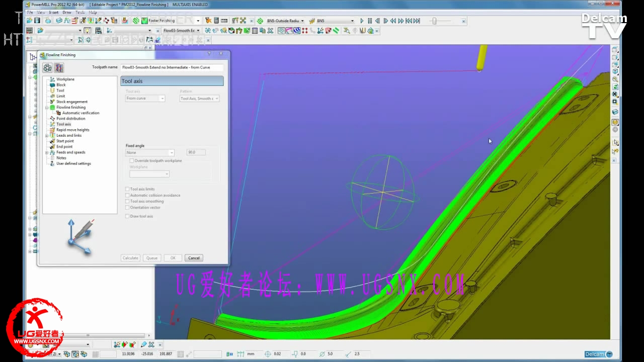Open the View menu

(x=41, y=12)
